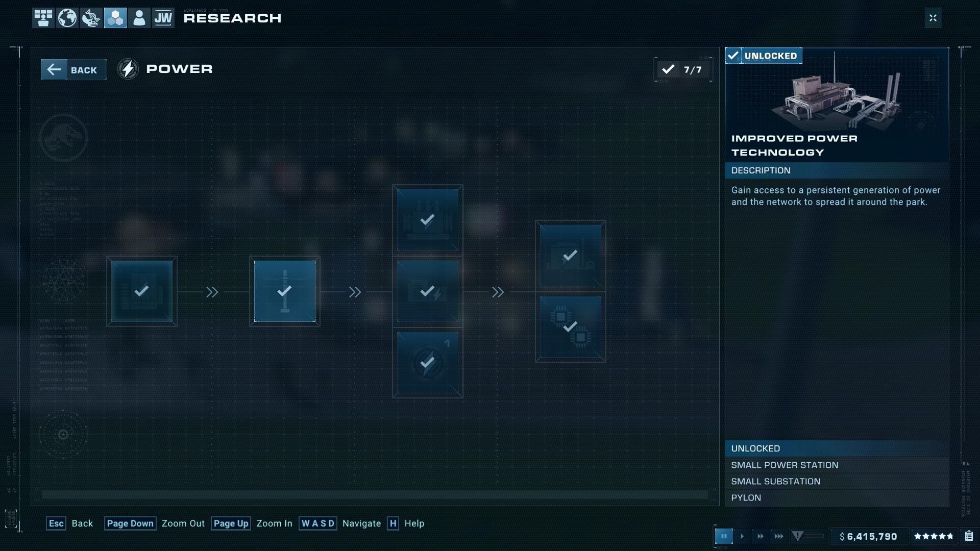Click the Power lightning bolt icon

coord(128,69)
